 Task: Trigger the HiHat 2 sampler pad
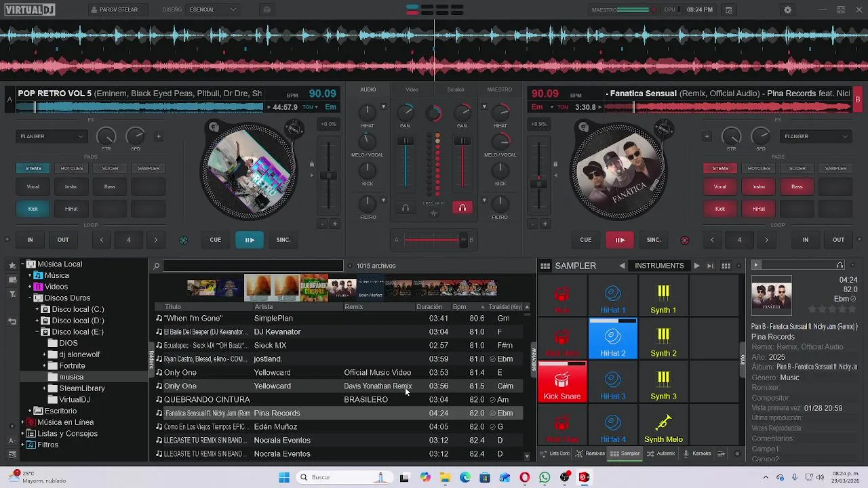coord(613,339)
